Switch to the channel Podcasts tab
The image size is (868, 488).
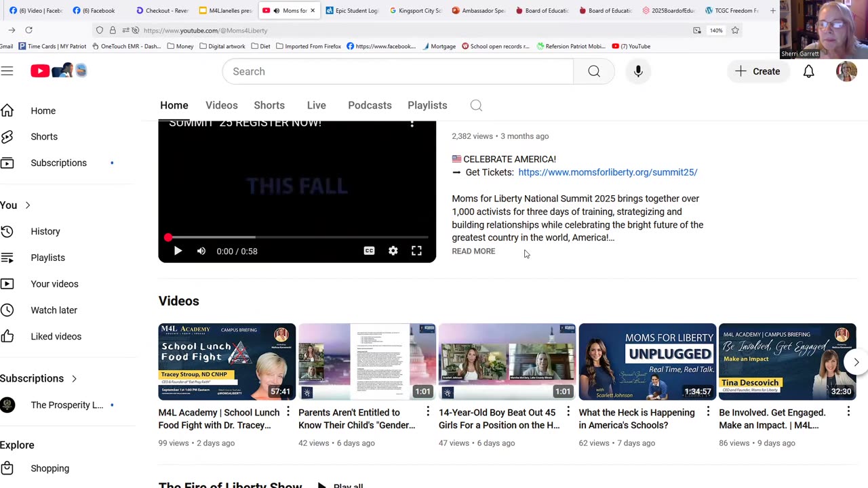pyautogui.click(x=370, y=105)
